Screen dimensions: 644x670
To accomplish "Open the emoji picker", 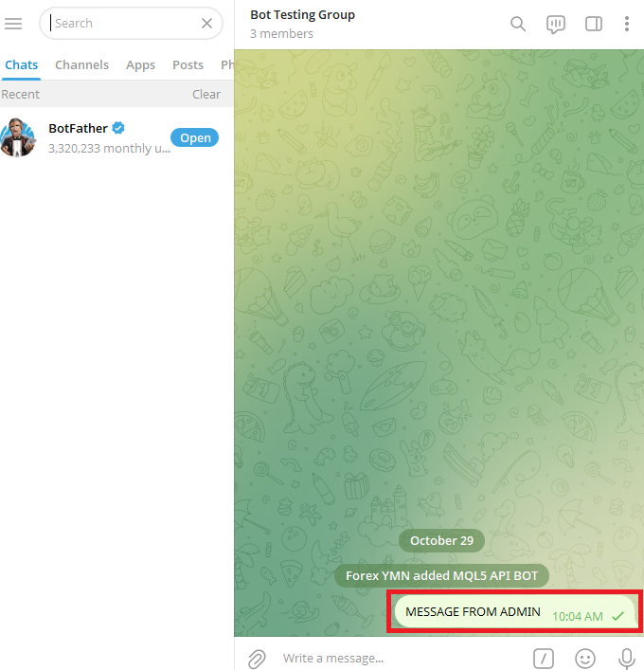I will tap(585, 659).
